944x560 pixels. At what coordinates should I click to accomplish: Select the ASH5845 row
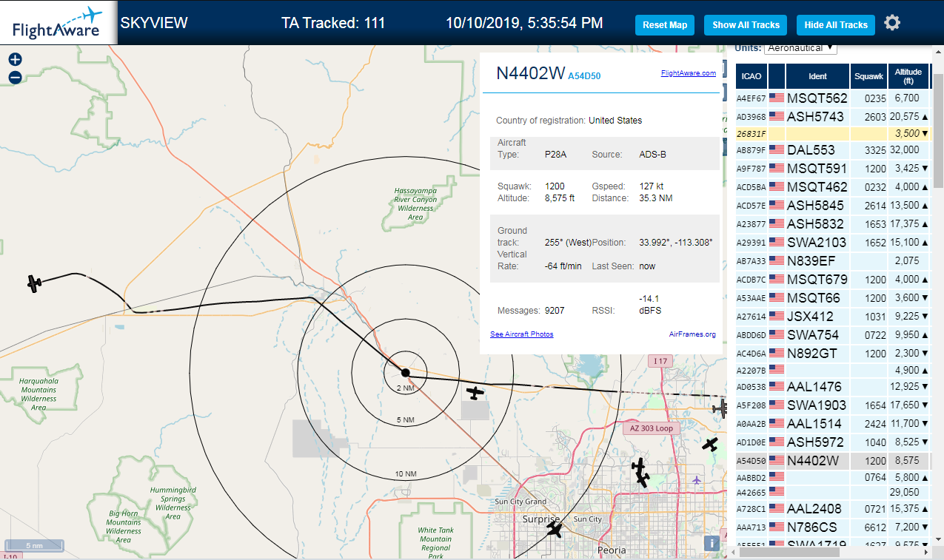833,205
